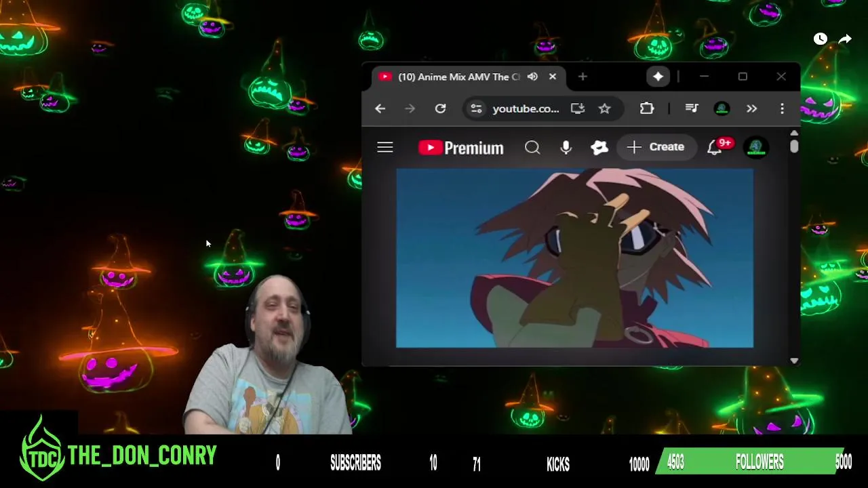Open YouTube search magnifier
The height and width of the screenshot is (488, 868).
(x=532, y=147)
